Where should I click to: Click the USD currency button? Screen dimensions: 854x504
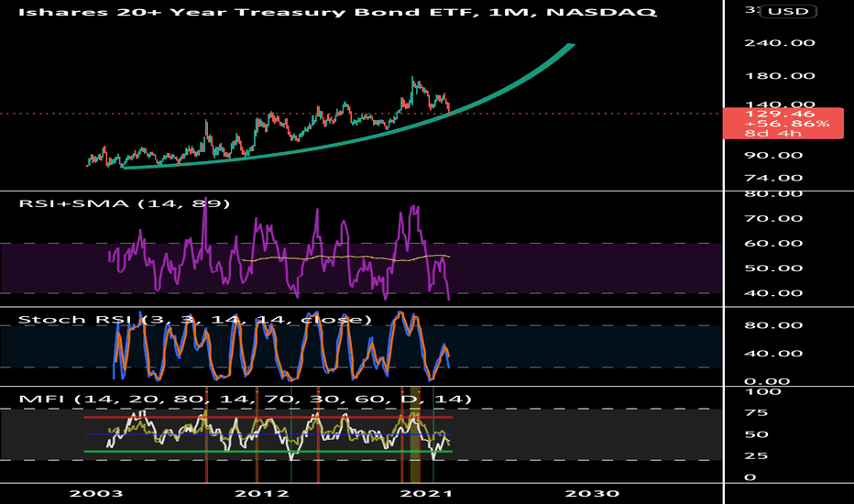coord(788,11)
